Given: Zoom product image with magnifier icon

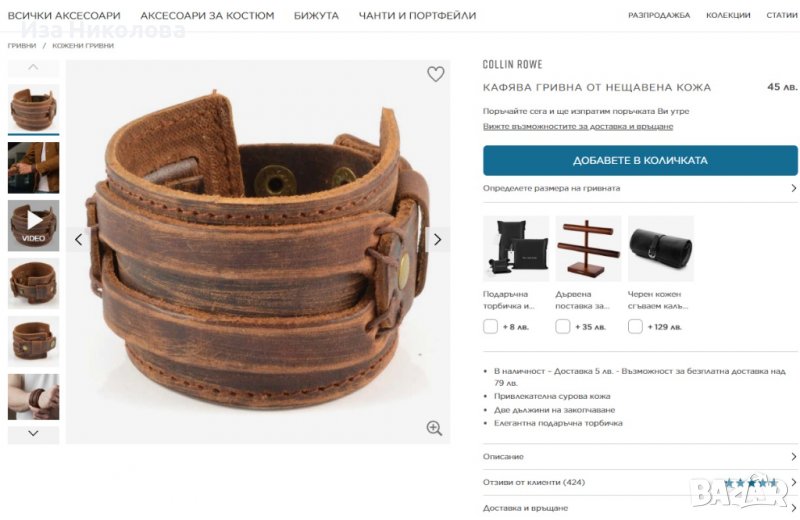Looking at the screenshot, I should click(434, 428).
